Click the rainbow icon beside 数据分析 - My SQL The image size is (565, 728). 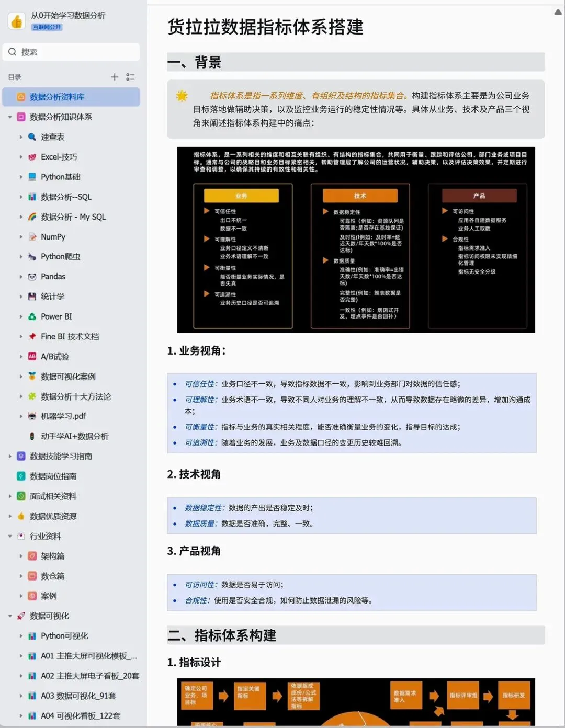pyautogui.click(x=32, y=217)
